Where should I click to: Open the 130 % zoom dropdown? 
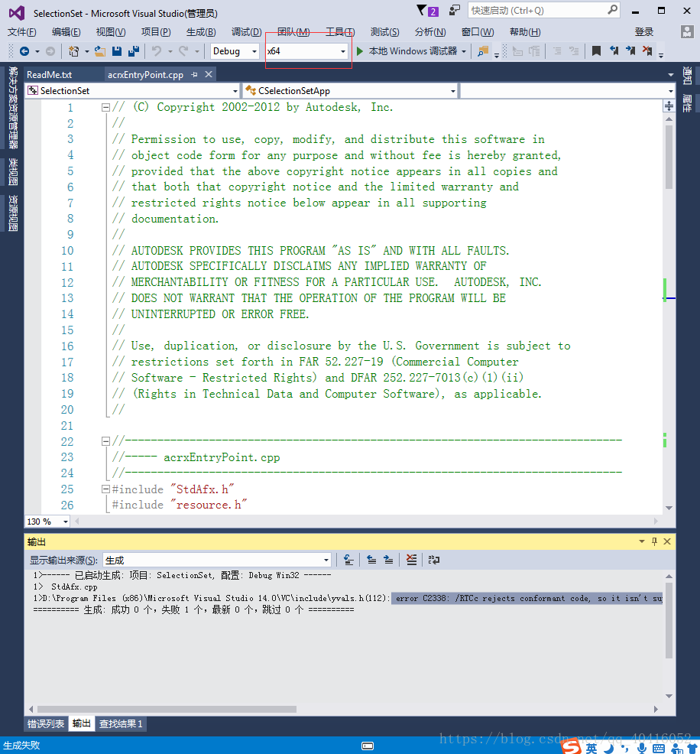coord(47,522)
